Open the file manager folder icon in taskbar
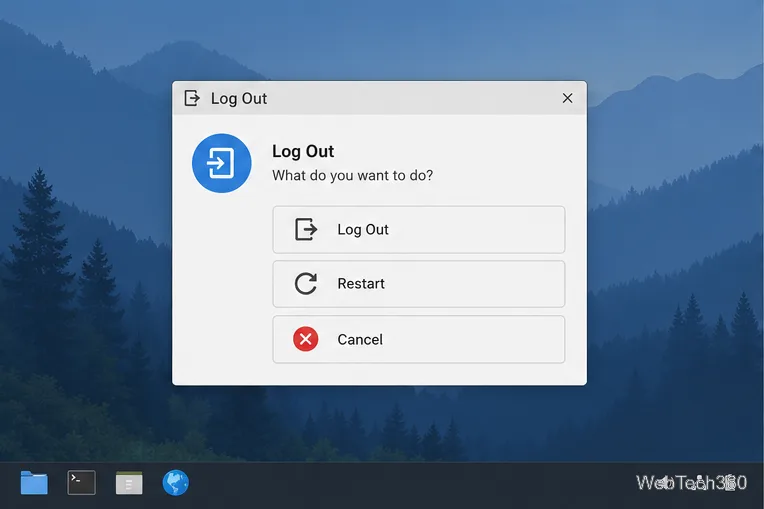Image resolution: width=764 pixels, height=509 pixels. tap(34, 483)
